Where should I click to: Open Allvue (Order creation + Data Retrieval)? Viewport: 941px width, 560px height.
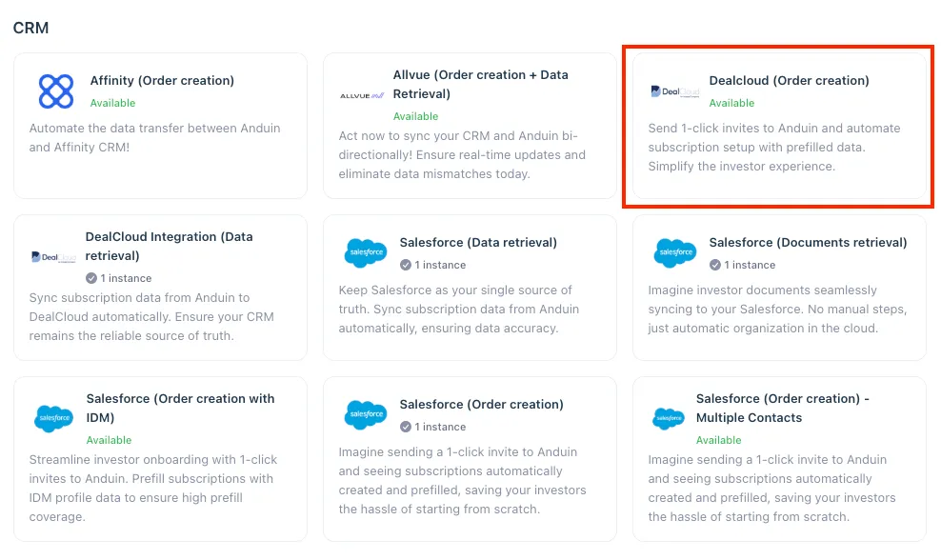(481, 84)
